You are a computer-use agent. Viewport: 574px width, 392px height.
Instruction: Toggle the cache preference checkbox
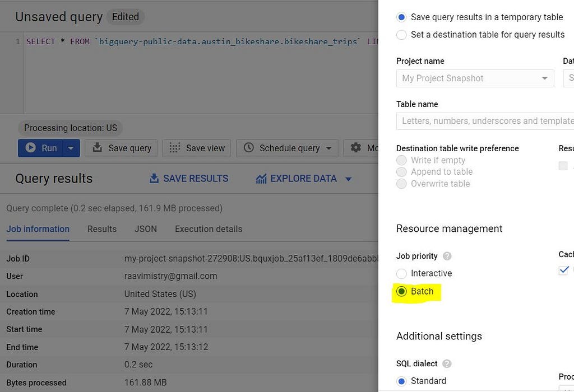pos(563,270)
